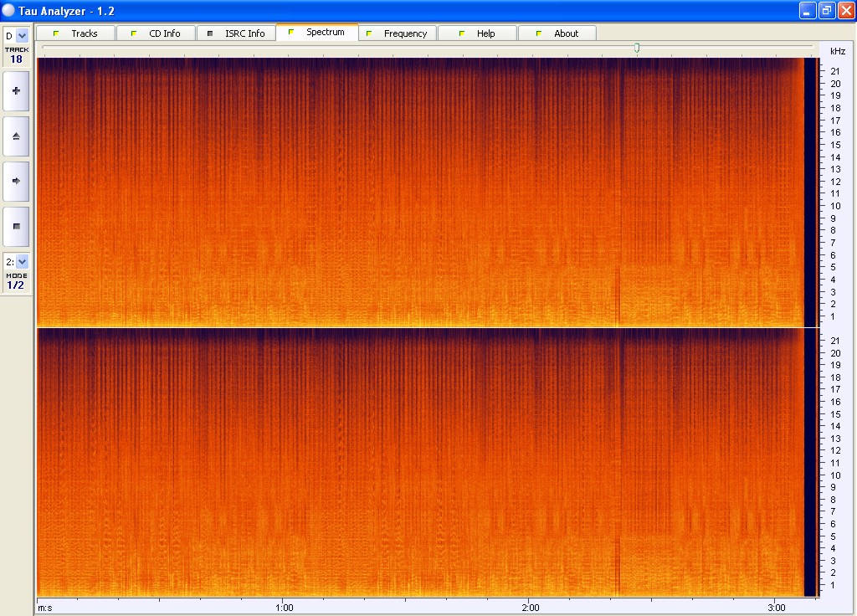The width and height of the screenshot is (857, 616).
Task: Click the slider handle above the spectrogram
Action: pos(637,48)
